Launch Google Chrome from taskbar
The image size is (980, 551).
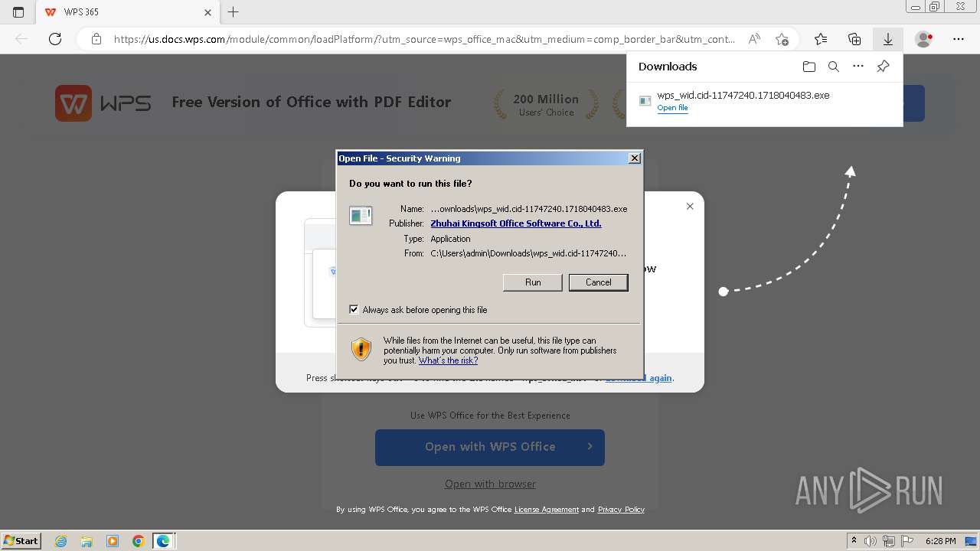pyautogui.click(x=138, y=541)
